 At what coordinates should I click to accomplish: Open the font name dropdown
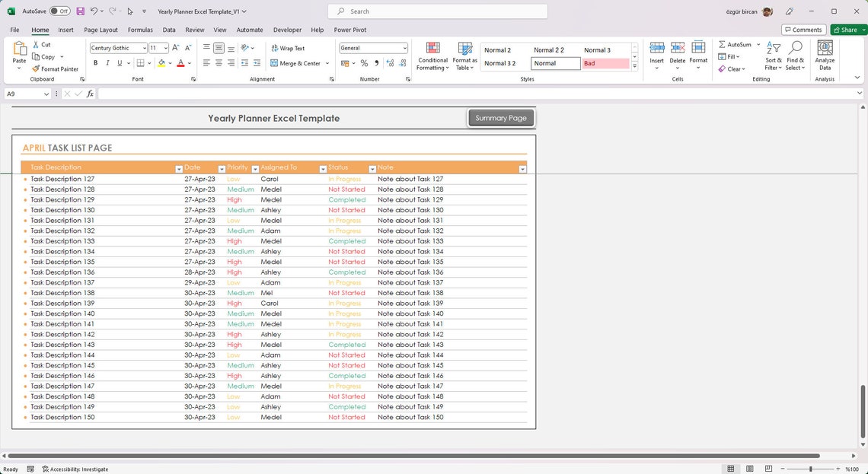pos(144,47)
